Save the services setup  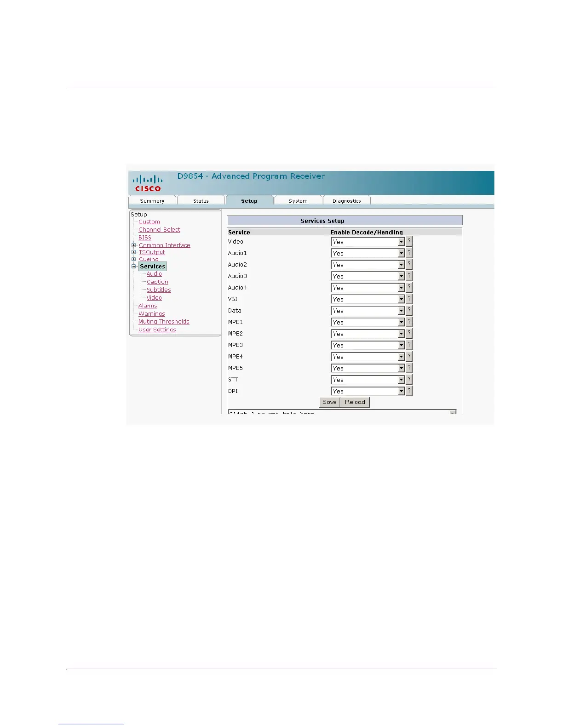coord(329,402)
